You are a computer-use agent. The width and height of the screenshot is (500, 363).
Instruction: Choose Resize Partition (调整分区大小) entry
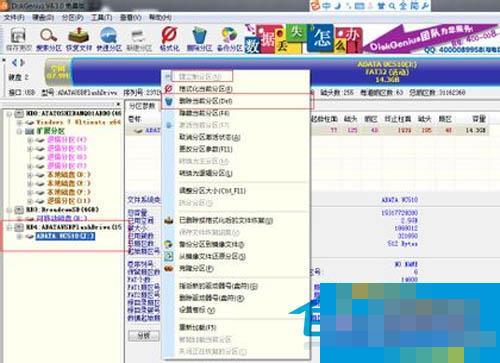point(212,191)
